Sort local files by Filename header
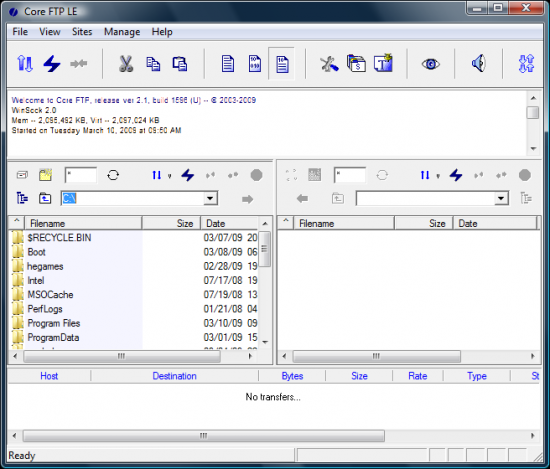This screenshot has width=550, height=469. tap(83, 223)
